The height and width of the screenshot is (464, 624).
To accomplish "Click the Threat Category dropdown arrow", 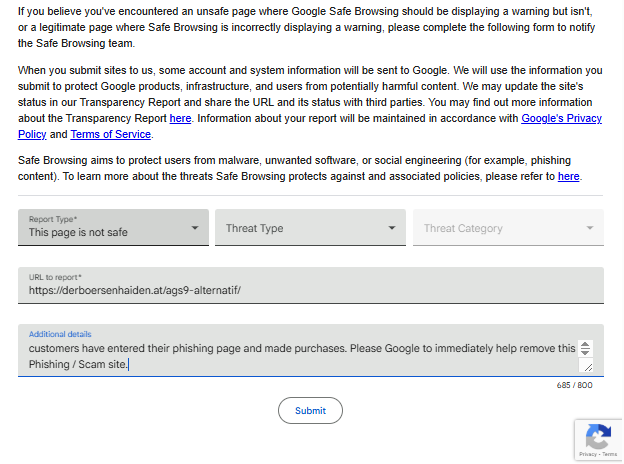I will coord(590,228).
